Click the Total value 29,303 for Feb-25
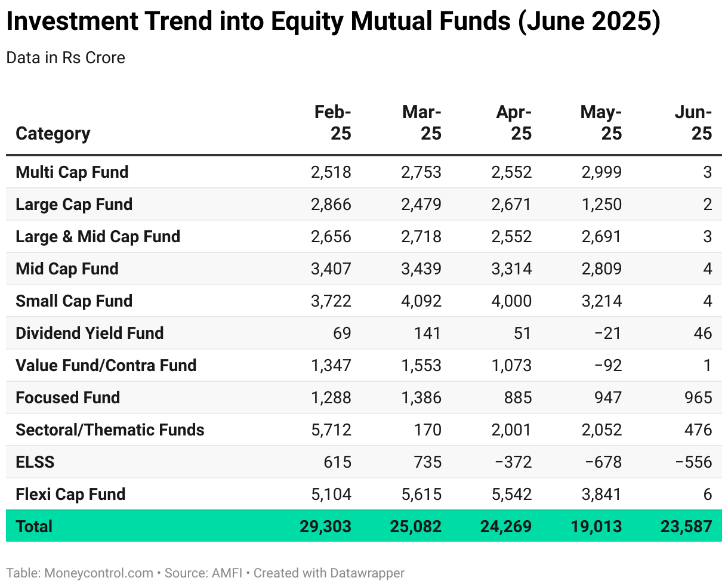Viewport: 728px width, 587px height. pyautogui.click(x=325, y=527)
